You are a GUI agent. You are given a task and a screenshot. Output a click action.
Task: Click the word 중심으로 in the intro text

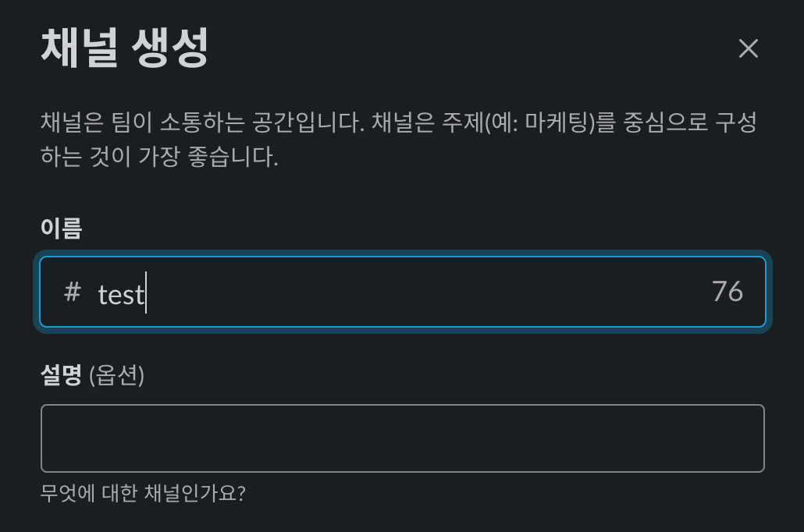point(663,122)
